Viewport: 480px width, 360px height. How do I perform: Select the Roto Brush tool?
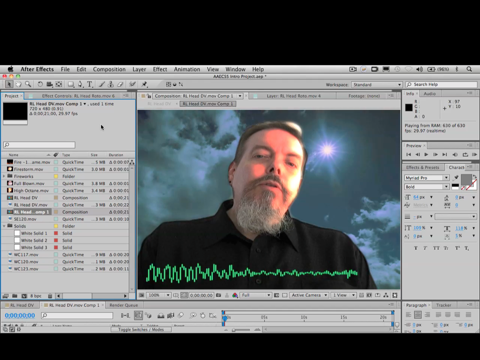132,84
